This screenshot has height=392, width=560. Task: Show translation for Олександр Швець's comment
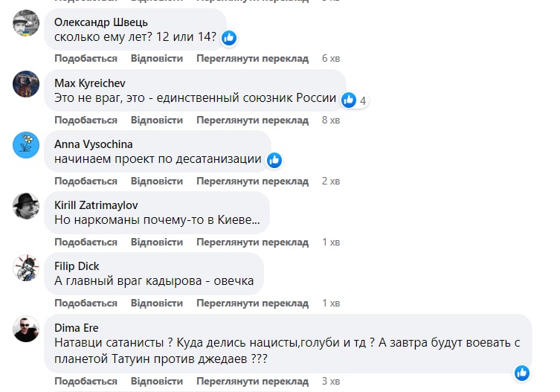coord(253,58)
